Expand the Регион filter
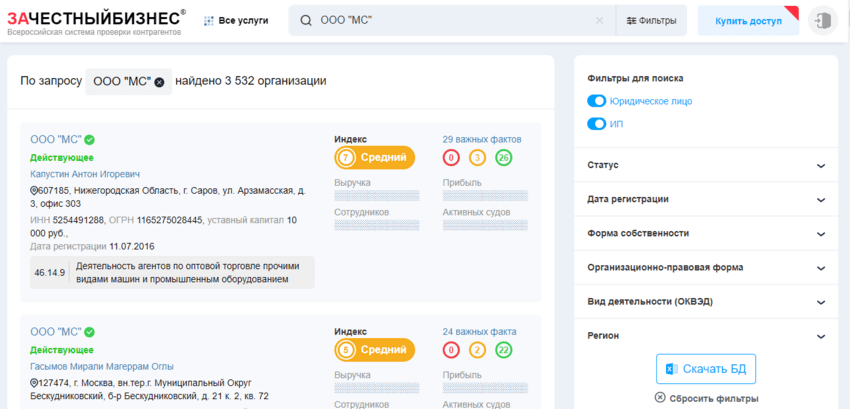Image resolution: width=850 pixels, height=409 pixels. click(706, 336)
